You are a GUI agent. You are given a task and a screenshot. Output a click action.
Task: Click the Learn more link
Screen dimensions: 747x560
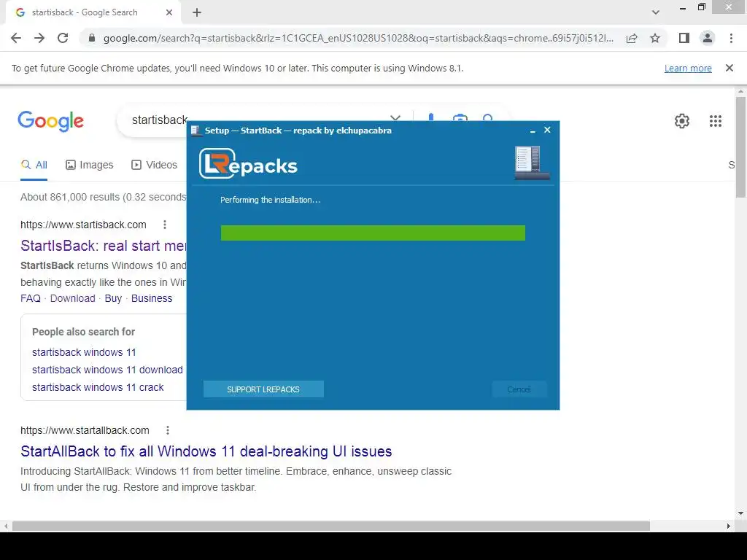click(x=688, y=68)
